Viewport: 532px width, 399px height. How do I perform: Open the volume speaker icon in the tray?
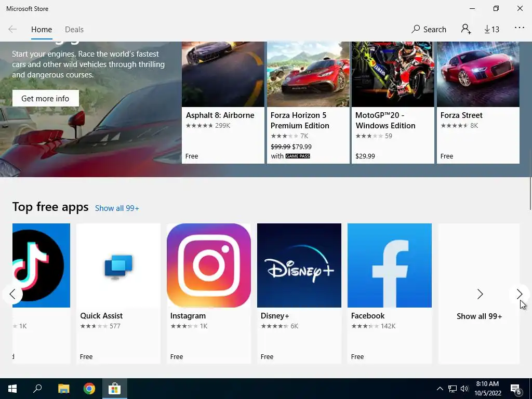coord(464,389)
